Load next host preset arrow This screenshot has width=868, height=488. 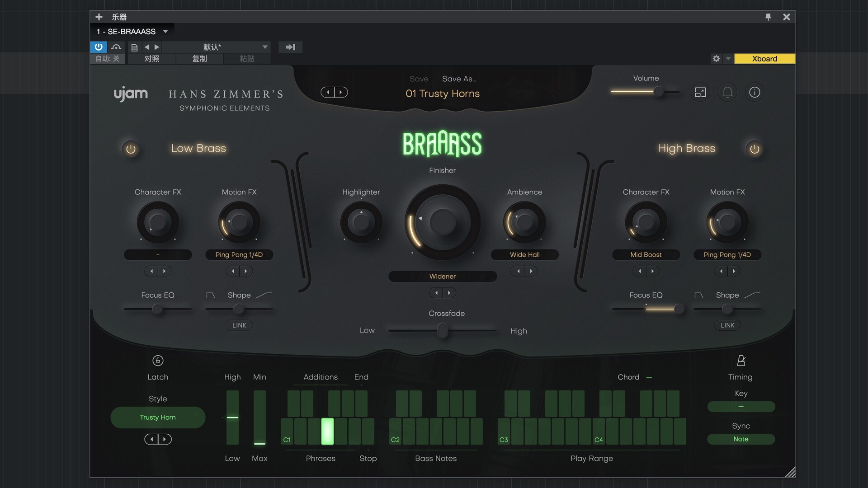[156, 47]
